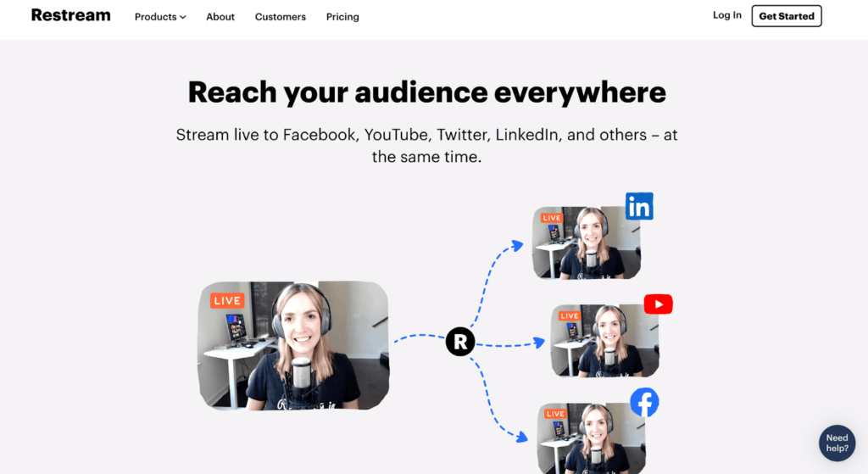
Task: Click the Log In link
Action: coord(726,15)
